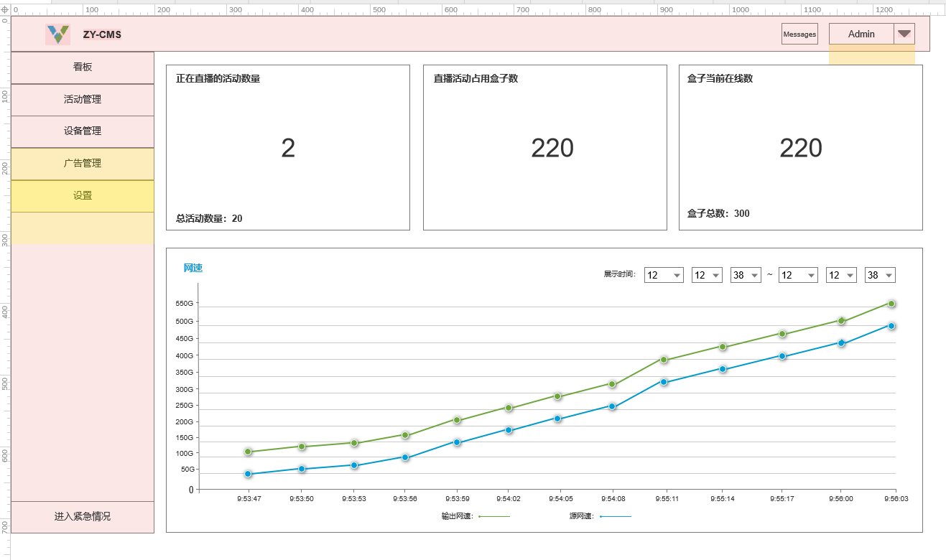The image size is (946, 560).
Task: Click the ZY-CMS title text
Action: [x=102, y=34]
